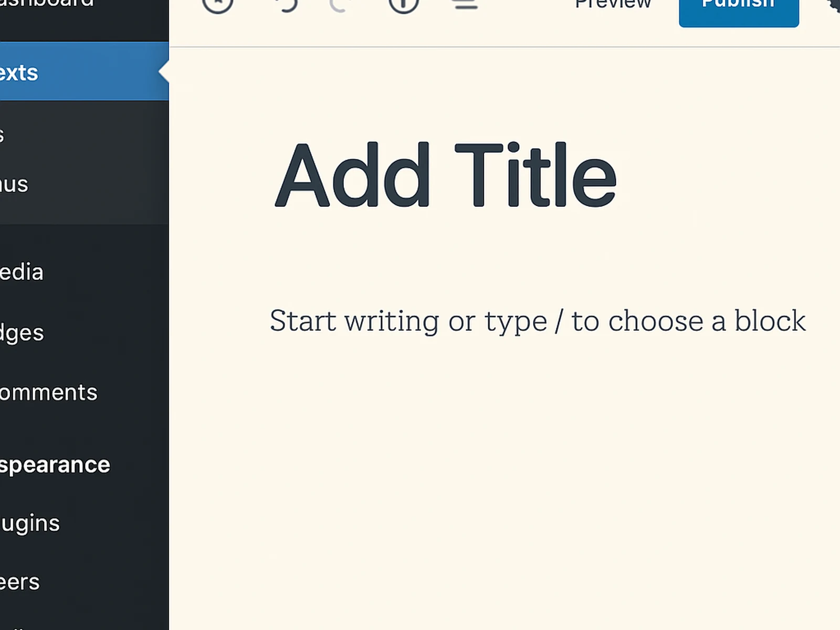Click the 'Start writing' block placeholder
Image resolution: width=840 pixels, height=630 pixels.
coord(538,320)
